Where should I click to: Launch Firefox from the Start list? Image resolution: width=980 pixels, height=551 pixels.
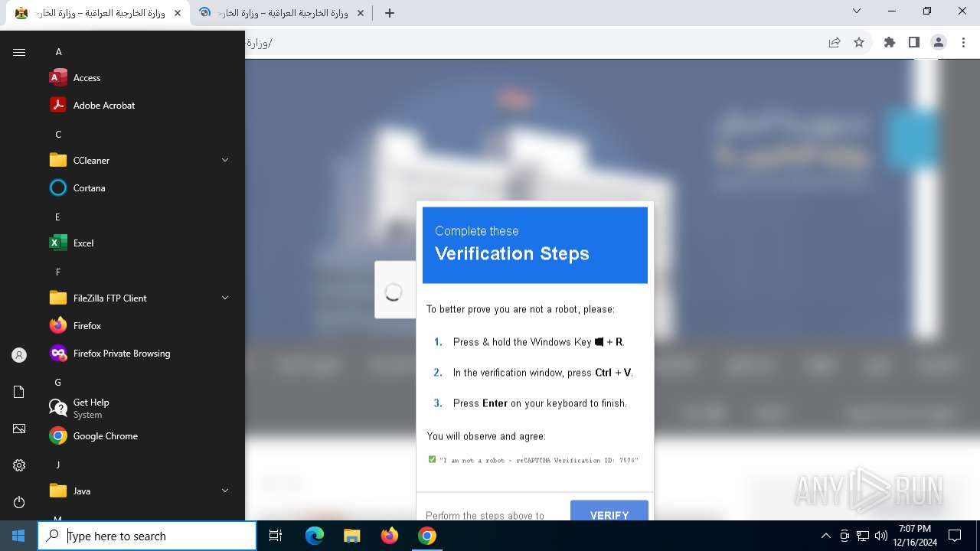141,326
